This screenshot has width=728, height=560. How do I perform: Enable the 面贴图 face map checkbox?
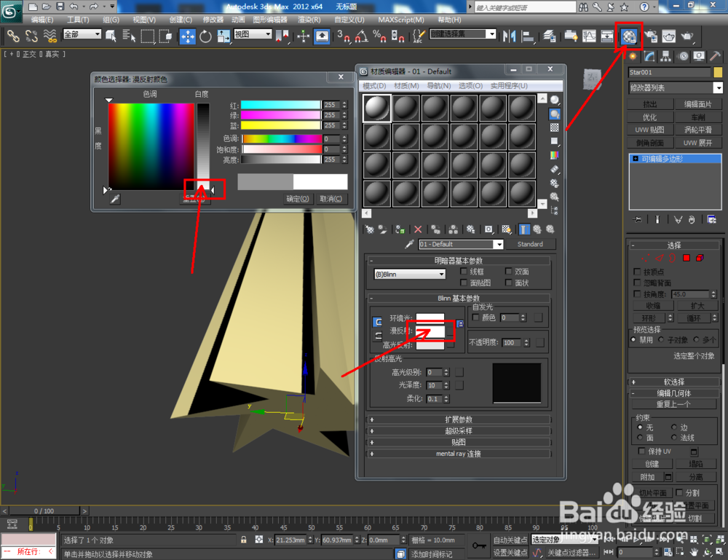point(463,283)
